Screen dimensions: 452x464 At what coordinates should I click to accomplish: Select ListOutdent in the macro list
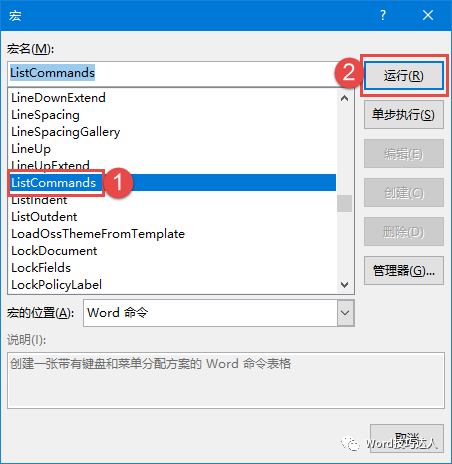click(x=44, y=217)
